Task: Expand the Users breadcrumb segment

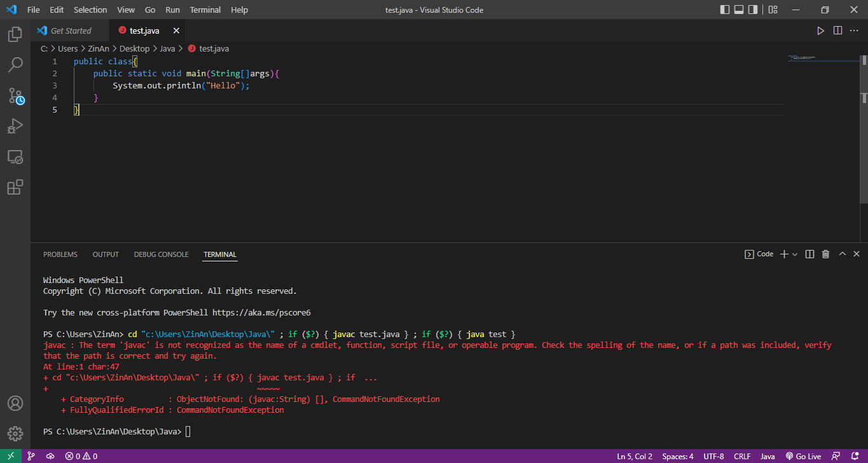Action: (67, 48)
